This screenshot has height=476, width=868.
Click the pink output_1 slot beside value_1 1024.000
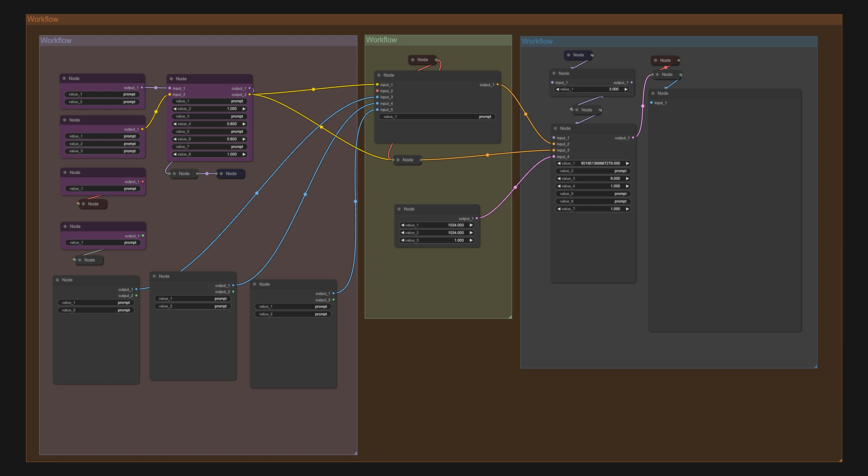(477, 218)
